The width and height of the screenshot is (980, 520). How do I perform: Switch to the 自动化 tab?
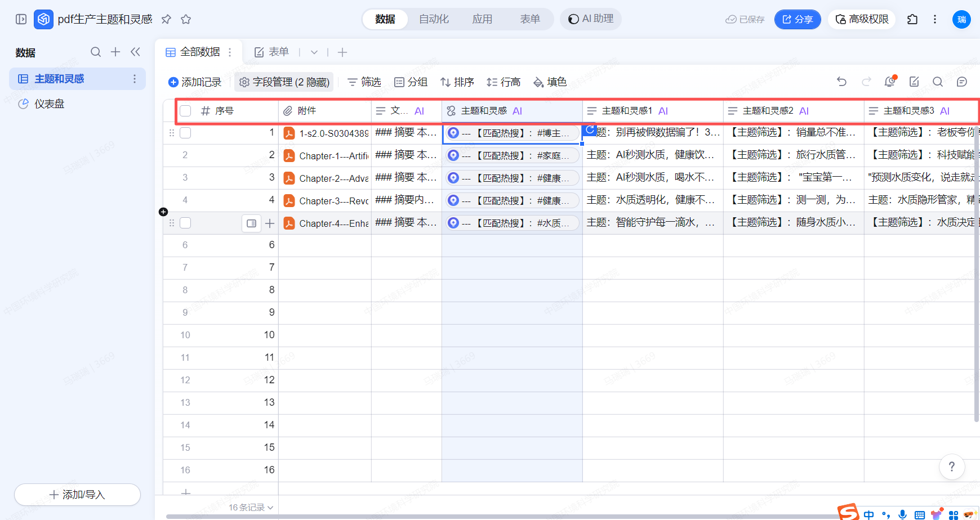[434, 19]
